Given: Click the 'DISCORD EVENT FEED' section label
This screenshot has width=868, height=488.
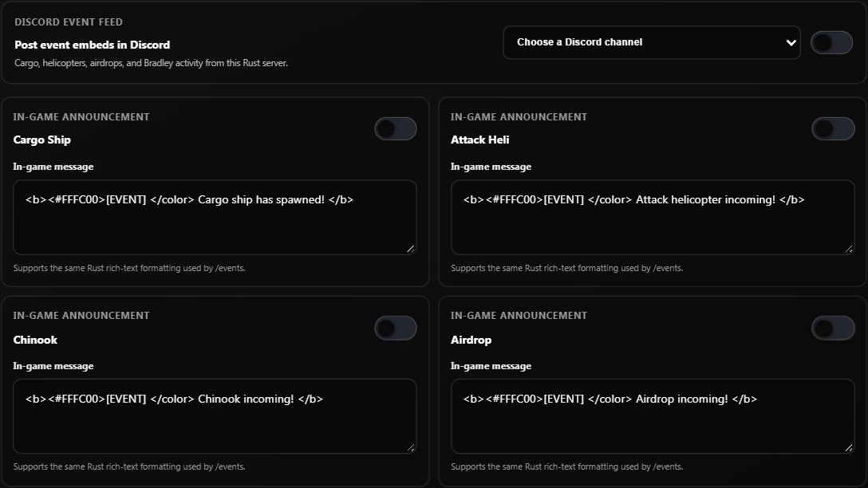Looking at the screenshot, I should [x=69, y=22].
